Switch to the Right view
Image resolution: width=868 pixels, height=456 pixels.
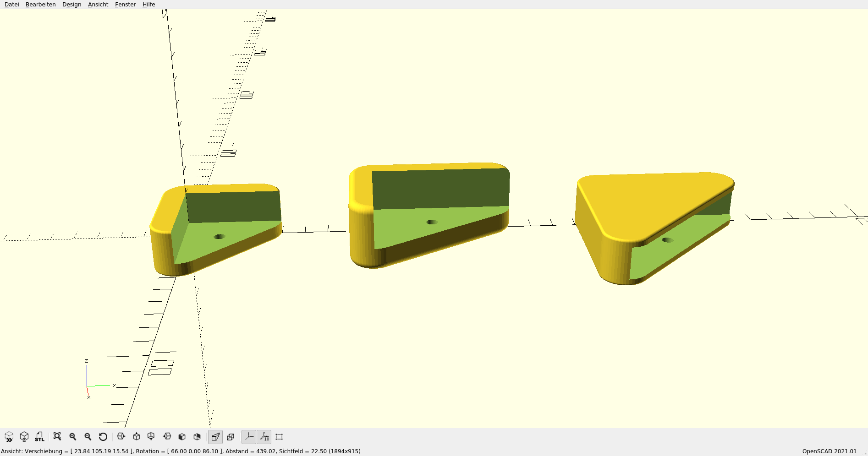[121, 437]
